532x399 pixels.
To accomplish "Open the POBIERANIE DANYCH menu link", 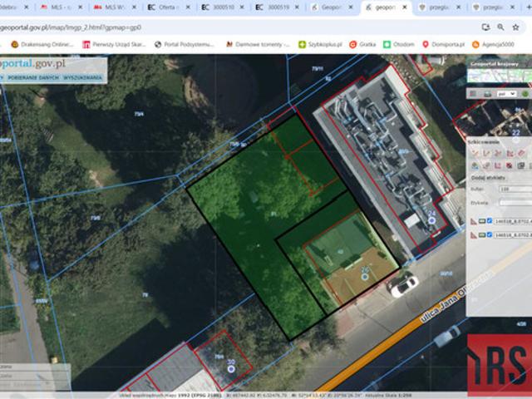I will (x=33, y=77).
